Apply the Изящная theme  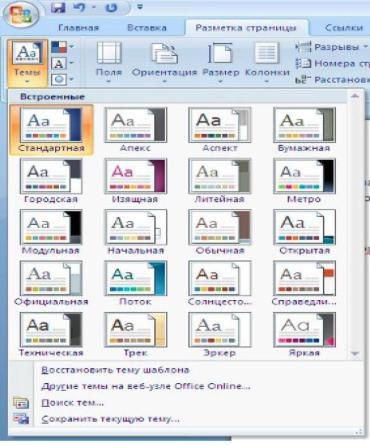[135, 181]
